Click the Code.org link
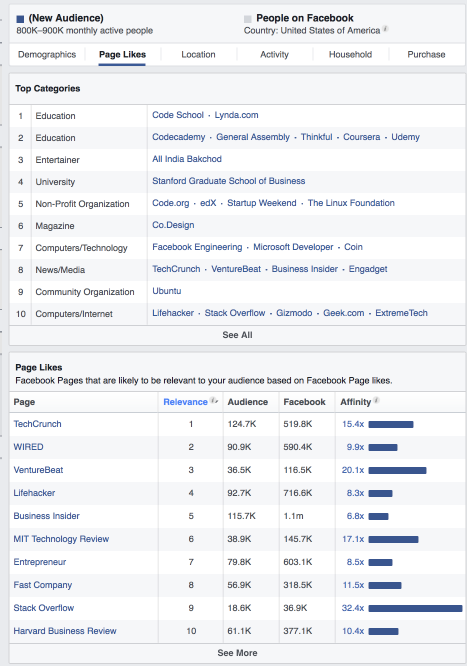 click(x=170, y=203)
